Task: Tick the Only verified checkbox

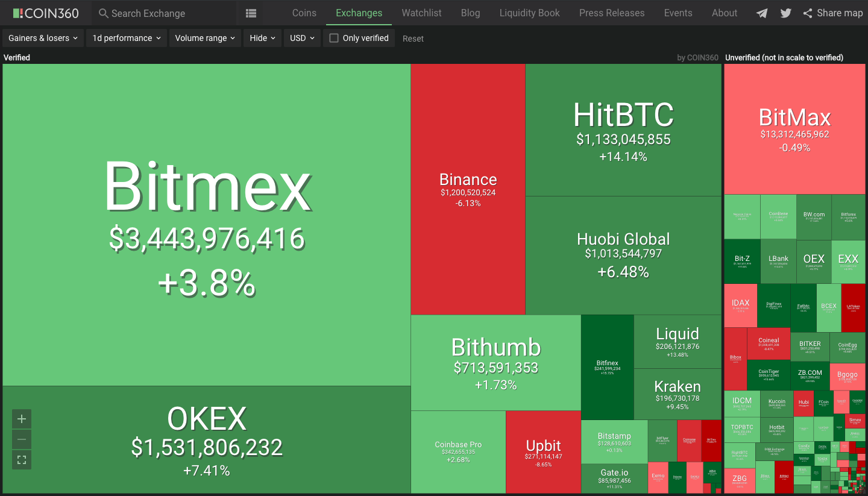Action: (x=334, y=38)
